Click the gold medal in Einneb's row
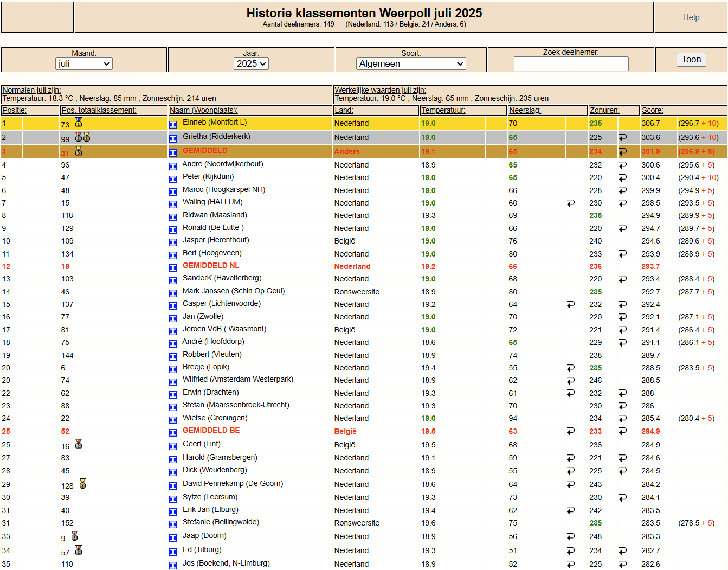728x570 pixels. (79, 123)
